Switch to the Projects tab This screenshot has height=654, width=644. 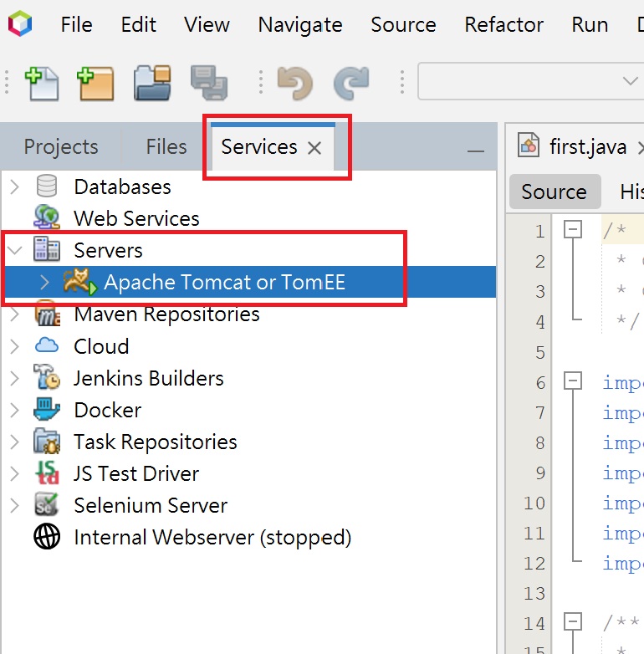[61, 147]
